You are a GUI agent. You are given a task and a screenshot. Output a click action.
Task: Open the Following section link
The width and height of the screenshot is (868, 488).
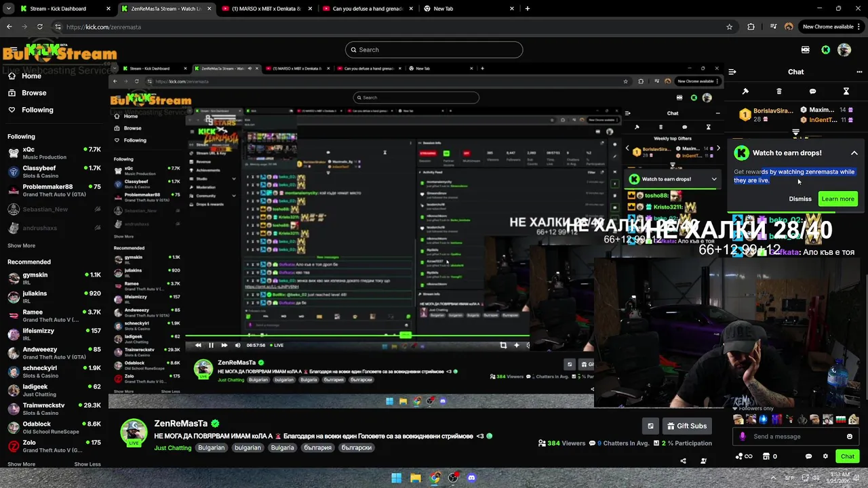tap(31, 110)
